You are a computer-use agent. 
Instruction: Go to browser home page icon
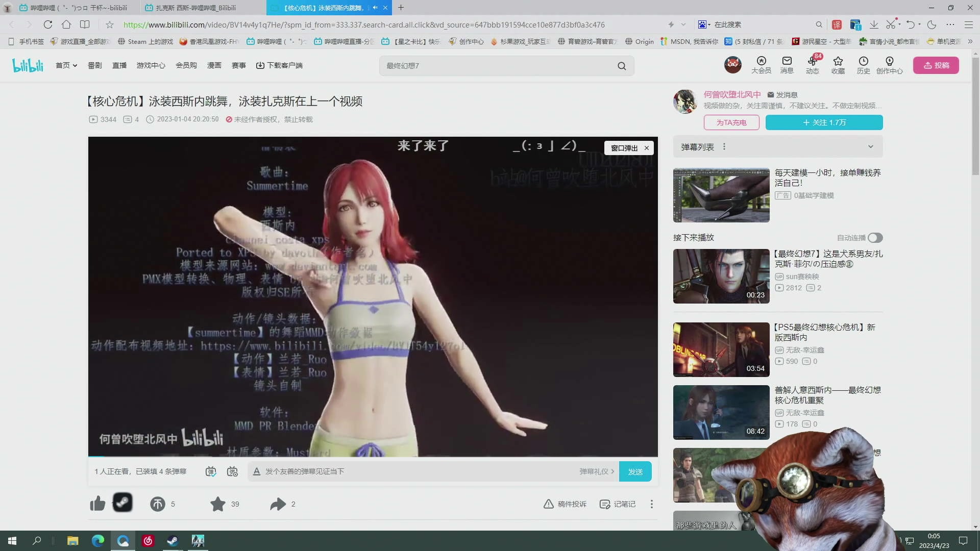(66, 24)
